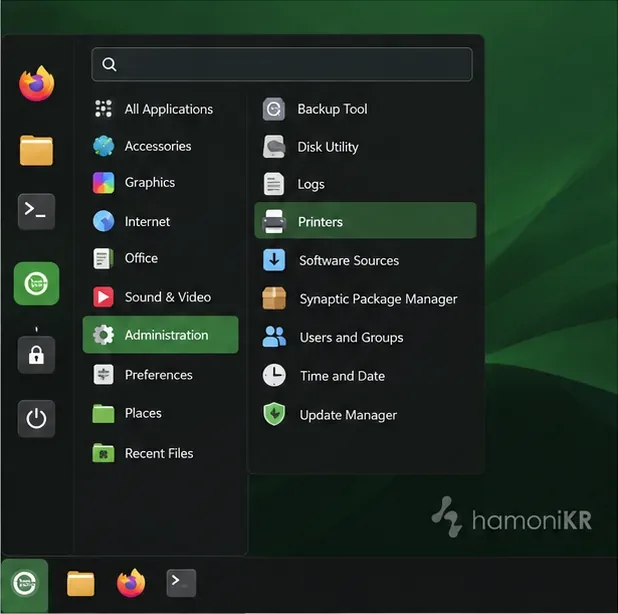The height and width of the screenshot is (614, 618).
Task: Click the Backup Tool icon
Action: click(x=274, y=109)
